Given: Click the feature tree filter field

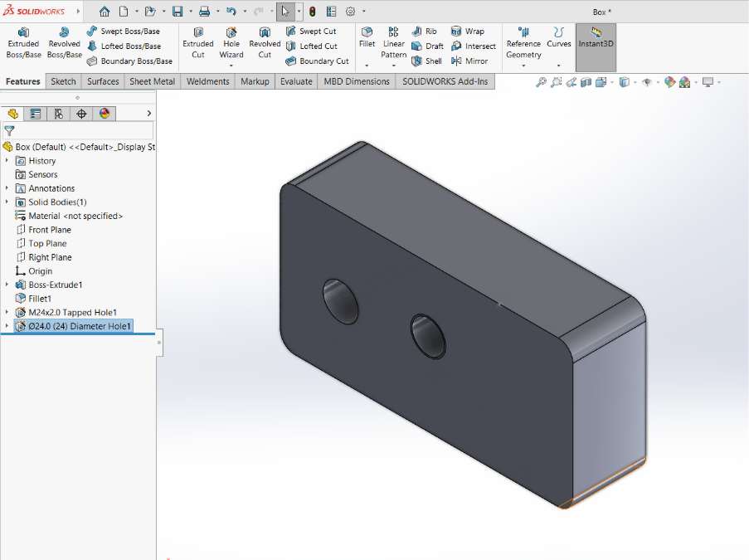Looking at the screenshot, I should click(x=78, y=131).
